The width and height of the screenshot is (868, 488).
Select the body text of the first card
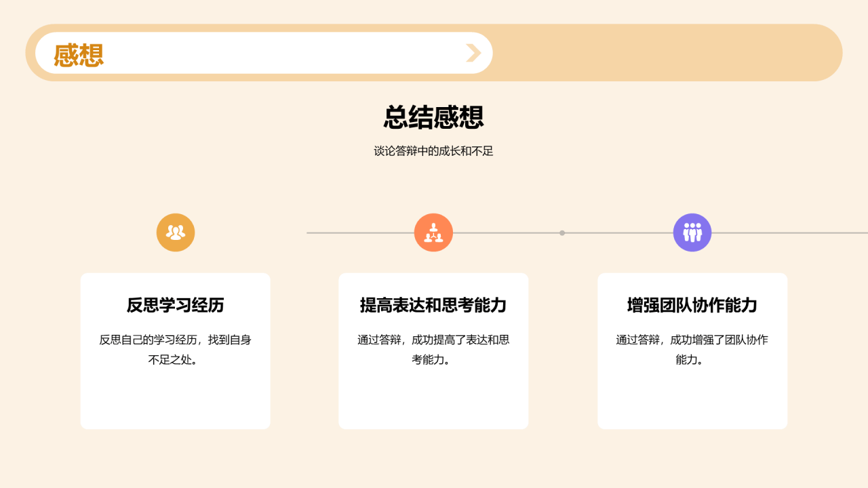(176, 350)
